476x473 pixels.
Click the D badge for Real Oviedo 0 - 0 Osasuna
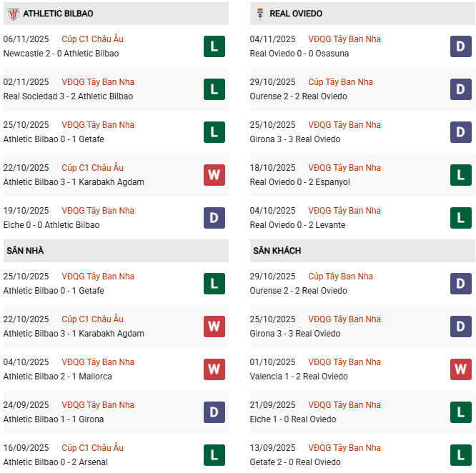pos(460,46)
